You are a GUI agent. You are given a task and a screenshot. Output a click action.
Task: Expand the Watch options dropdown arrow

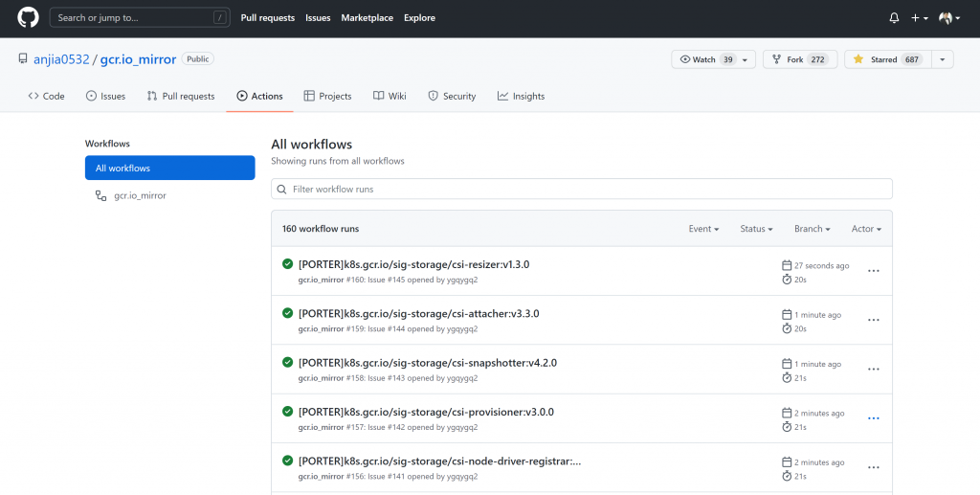point(746,59)
